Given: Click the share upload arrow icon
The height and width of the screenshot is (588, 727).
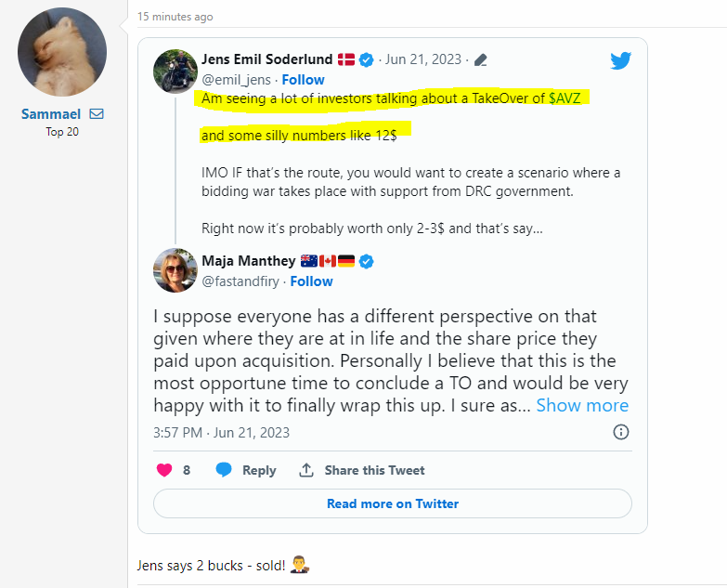Looking at the screenshot, I should (x=306, y=470).
